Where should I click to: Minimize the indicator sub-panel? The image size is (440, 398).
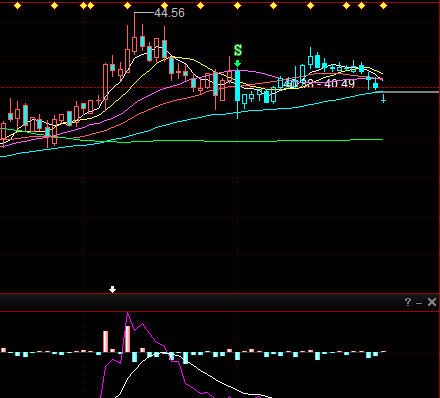pyautogui.click(x=419, y=303)
